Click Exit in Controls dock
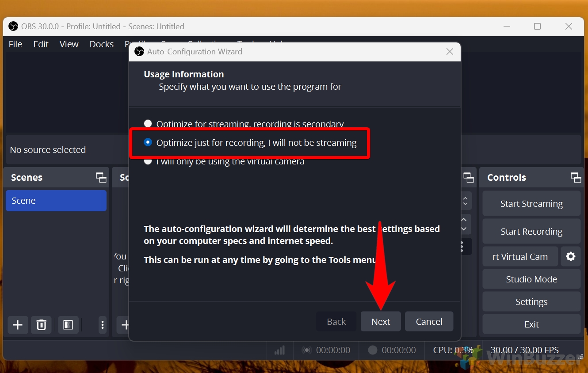This screenshot has height=373, width=588. click(x=531, y=324)
